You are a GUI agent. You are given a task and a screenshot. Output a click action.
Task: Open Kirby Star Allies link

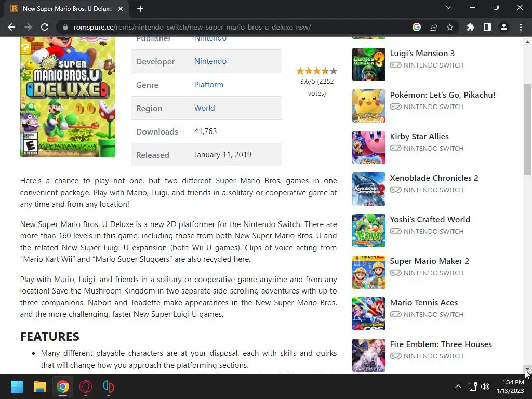coord(419,137)
